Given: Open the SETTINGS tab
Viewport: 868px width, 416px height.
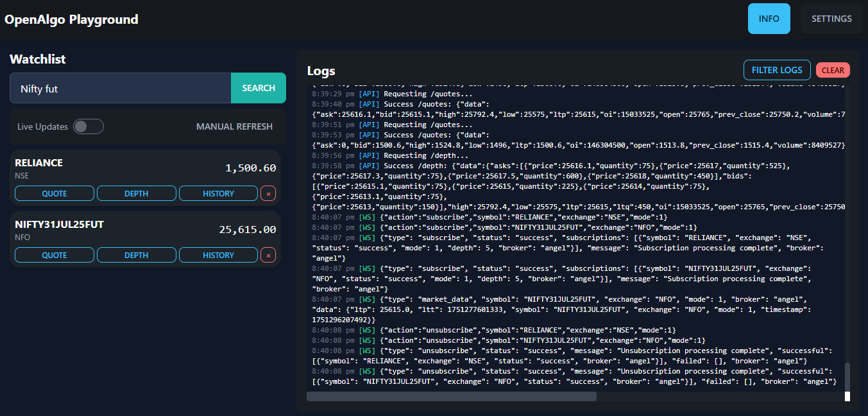Looking at the screenshot, I should (x=831, y=19).
